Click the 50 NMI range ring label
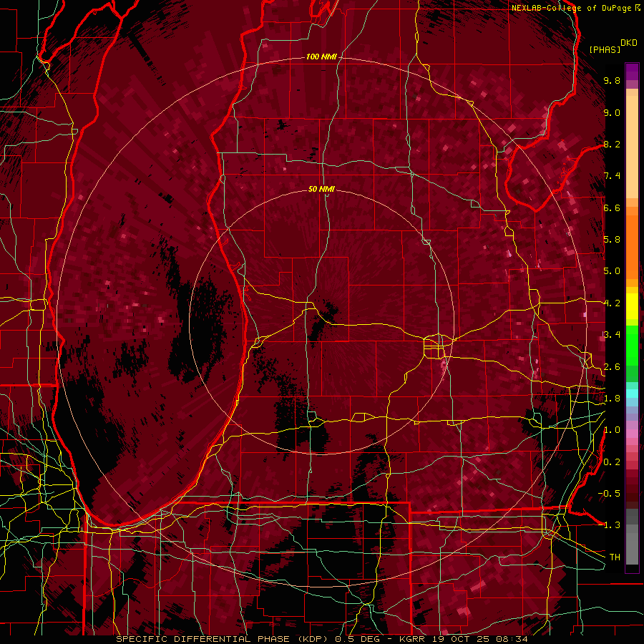Screen dimensions: 644x644 point(321,189)
